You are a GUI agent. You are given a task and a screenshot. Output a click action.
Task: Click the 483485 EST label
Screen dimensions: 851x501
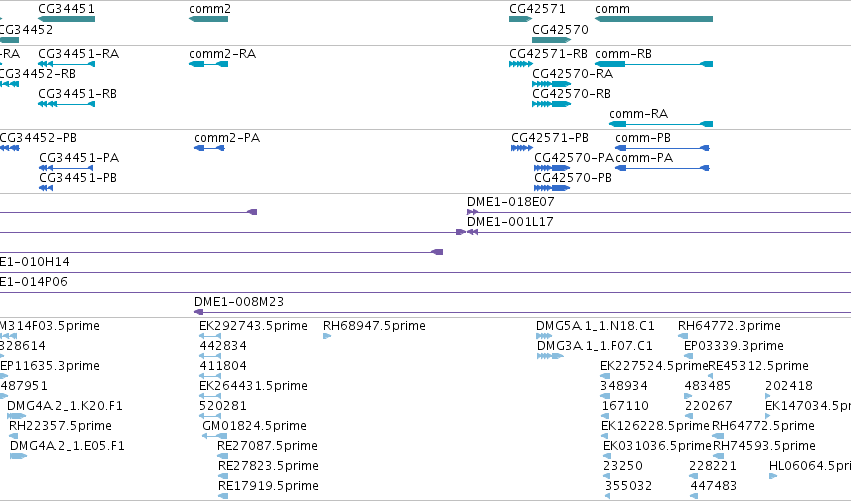tap(708, 386)
